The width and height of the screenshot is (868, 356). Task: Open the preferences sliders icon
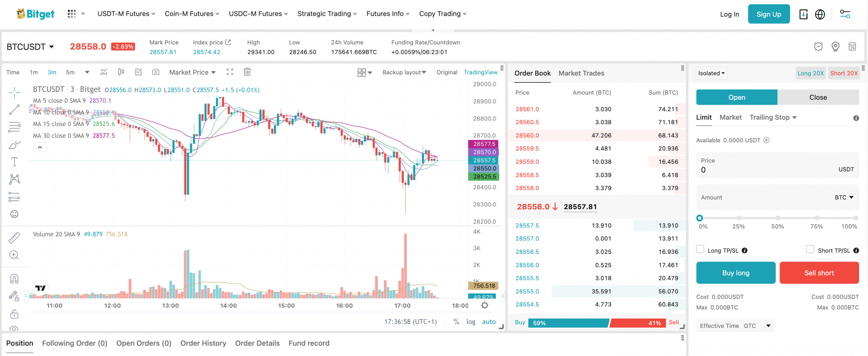coord(845,14)
